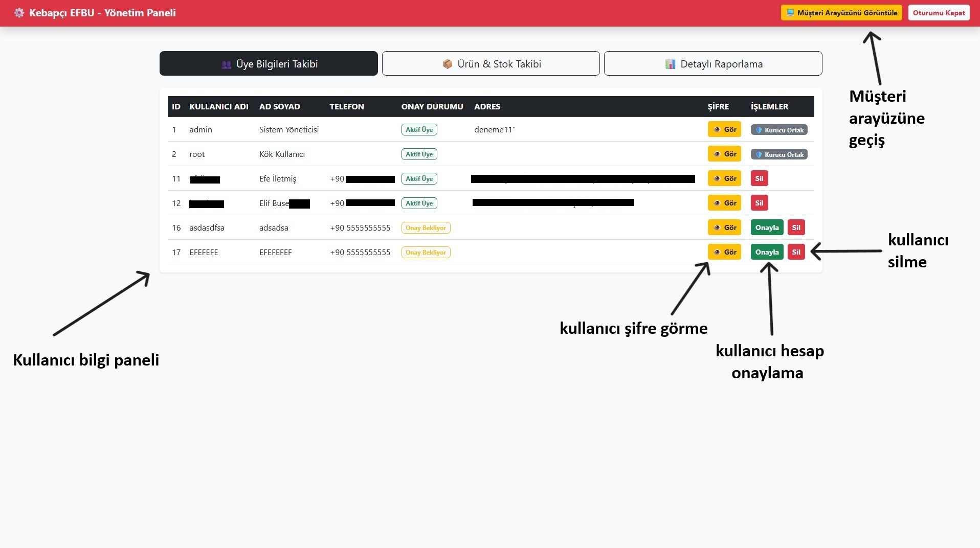This screenshot has height=548, width=980.
Task: Select the name cell 'Efe İletmiş'
Action: (278, 178)
